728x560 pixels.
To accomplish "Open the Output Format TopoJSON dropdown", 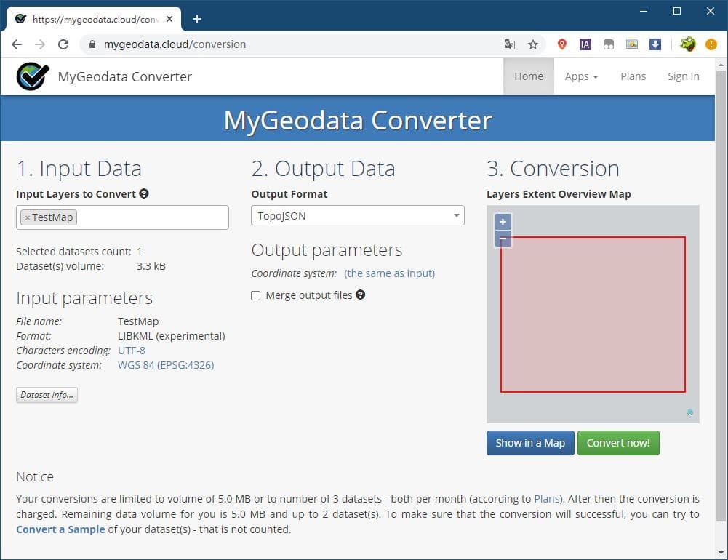I will [358, 215].
